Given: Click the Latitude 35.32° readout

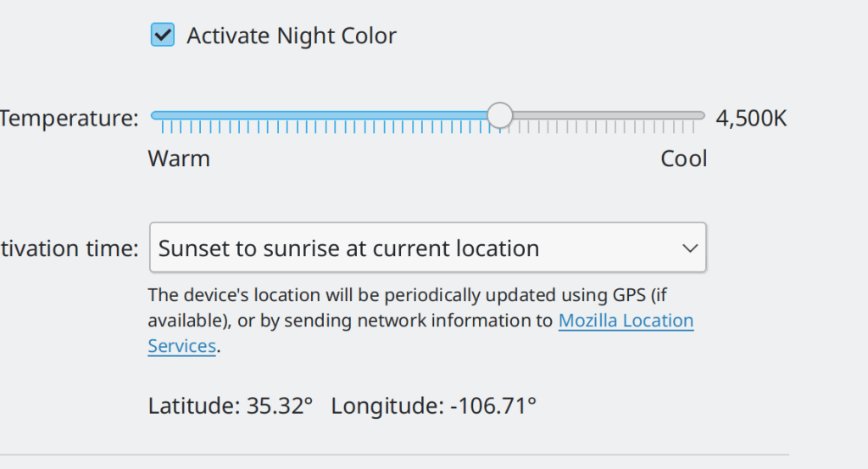Looking at the screenshot, I should [231, 405].
